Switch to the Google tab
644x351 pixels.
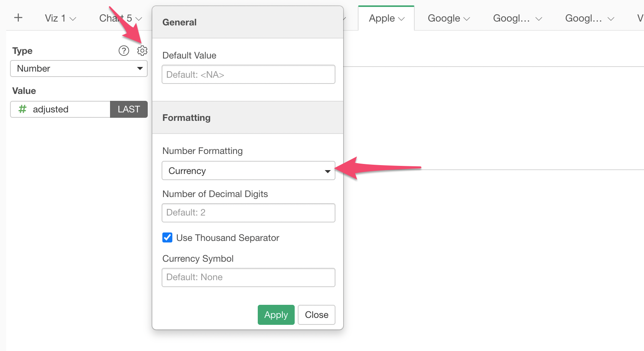tap(444, 18)
